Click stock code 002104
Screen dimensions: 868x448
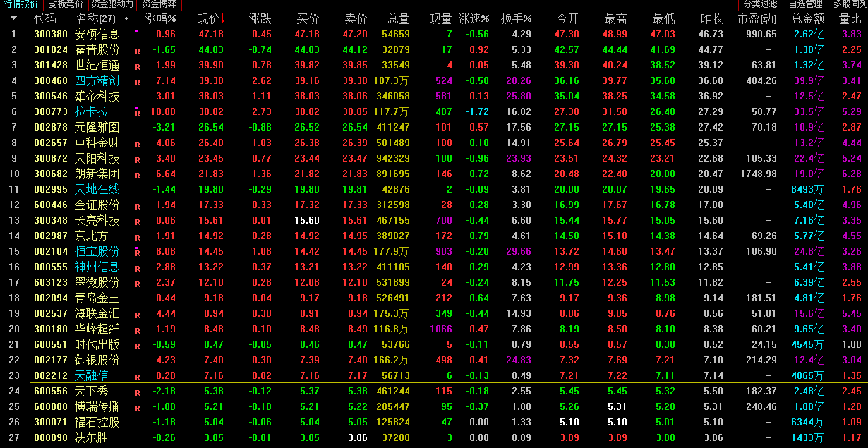click(51, 251)
